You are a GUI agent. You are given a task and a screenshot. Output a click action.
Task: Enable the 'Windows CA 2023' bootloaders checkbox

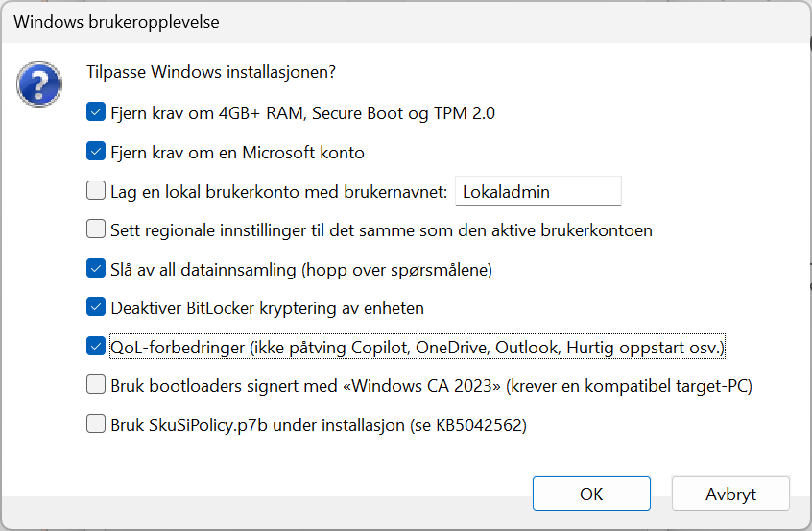click(x=96, y=385)
